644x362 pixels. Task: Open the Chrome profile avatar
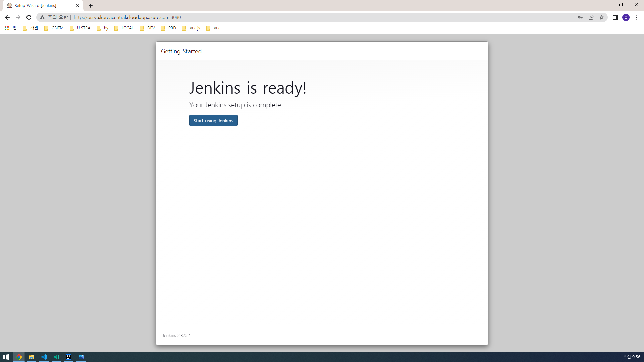point(626,17)
